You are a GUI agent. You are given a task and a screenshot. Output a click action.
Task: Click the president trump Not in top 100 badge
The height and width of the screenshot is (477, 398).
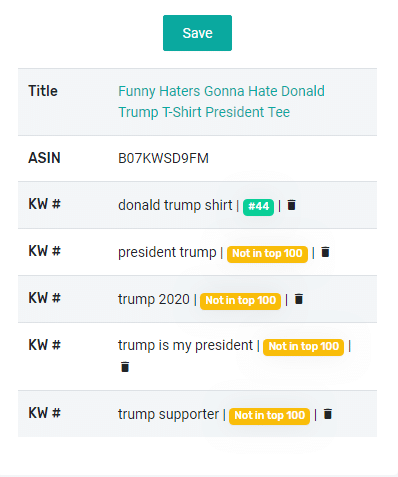(267, 254)
